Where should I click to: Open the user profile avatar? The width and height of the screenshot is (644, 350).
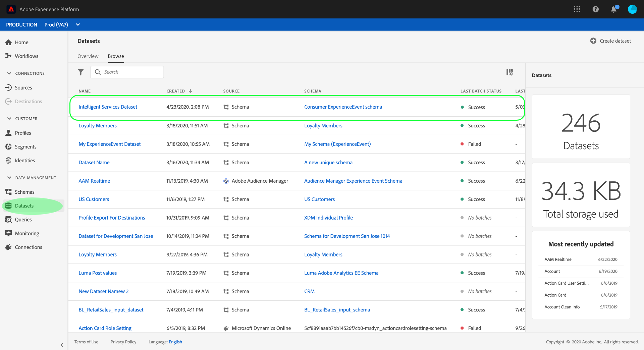pyautogui.click(x=632, y=9)
